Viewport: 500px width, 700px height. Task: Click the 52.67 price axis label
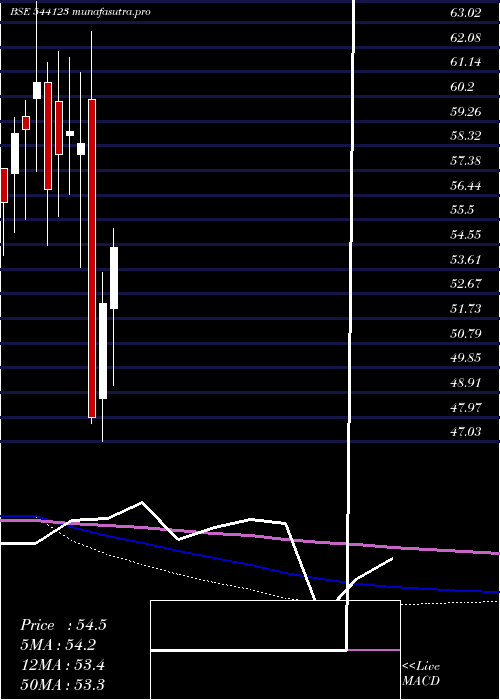click(x=466, y=283)
